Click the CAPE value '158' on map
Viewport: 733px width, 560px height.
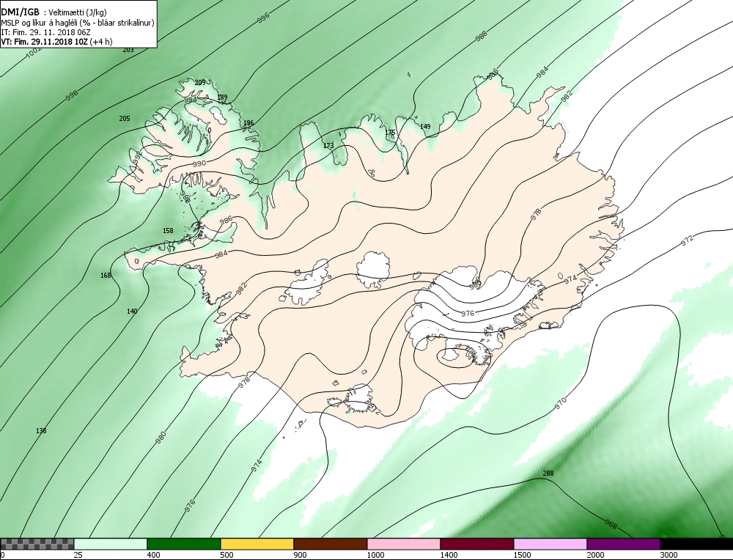tap(168, 231)
